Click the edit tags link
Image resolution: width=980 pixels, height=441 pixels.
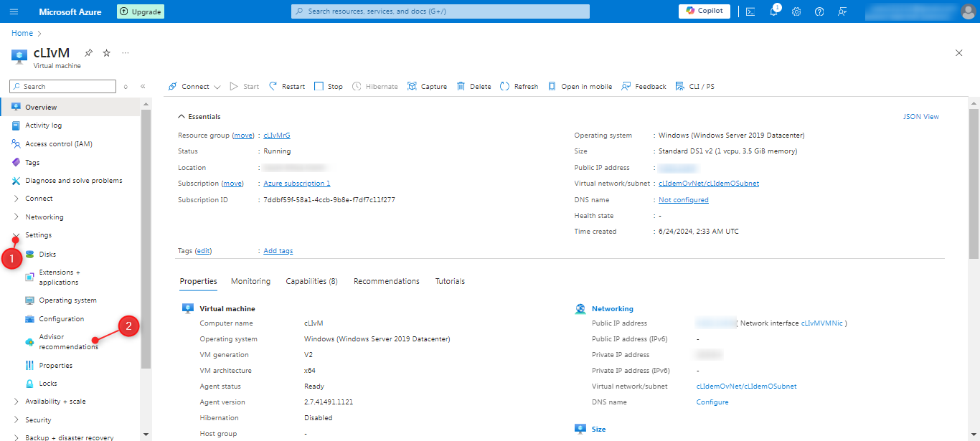tap(204, 251)
